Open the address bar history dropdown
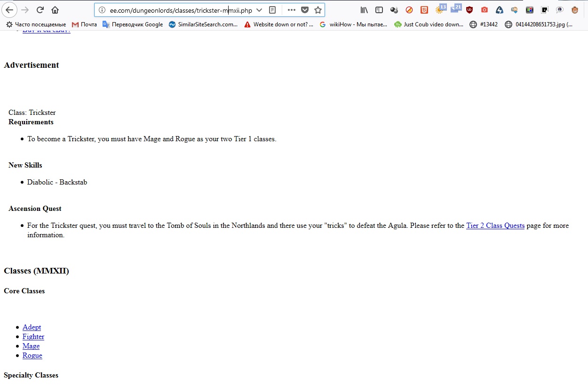This screenshot has height=386, width=588. [x=259, y=10]
